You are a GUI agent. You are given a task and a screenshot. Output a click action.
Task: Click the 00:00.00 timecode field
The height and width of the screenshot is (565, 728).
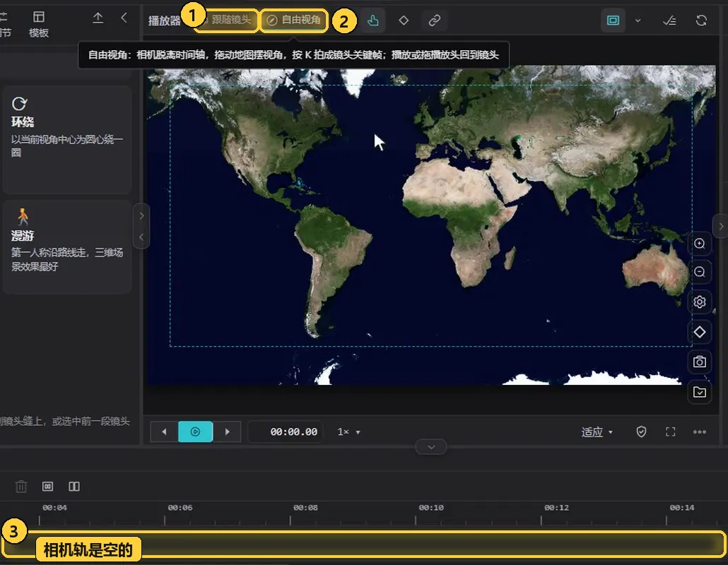[286, 432]
